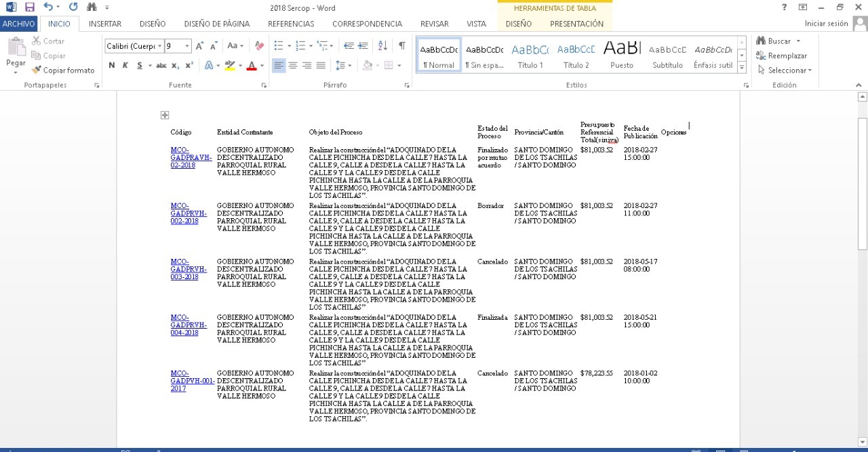Toggle show paragraph marks (¶)
The image size is (868, 452).
[x=401, y=46]
